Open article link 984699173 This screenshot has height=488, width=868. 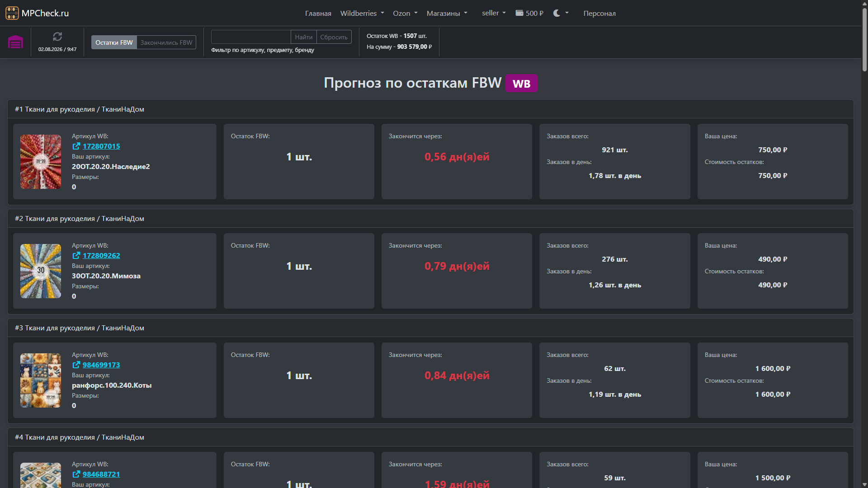101,365
